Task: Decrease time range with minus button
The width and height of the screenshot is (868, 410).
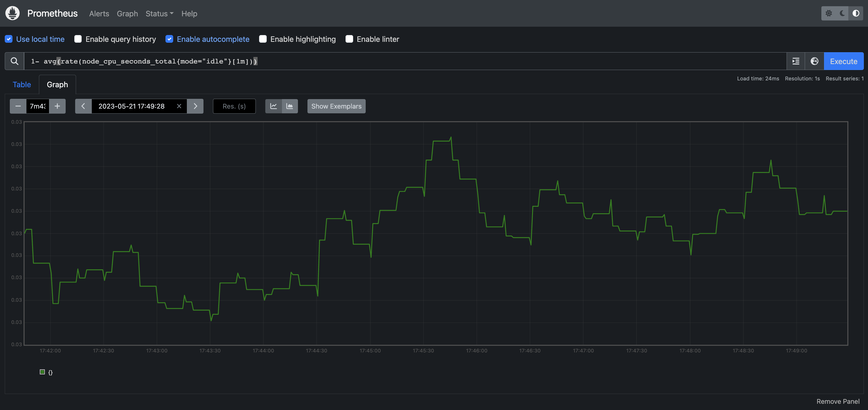Action: 18,107
